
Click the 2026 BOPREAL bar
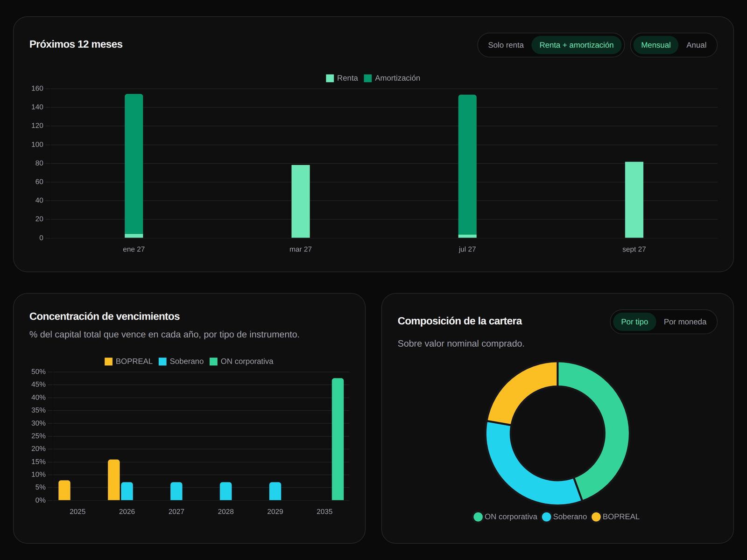114,480
